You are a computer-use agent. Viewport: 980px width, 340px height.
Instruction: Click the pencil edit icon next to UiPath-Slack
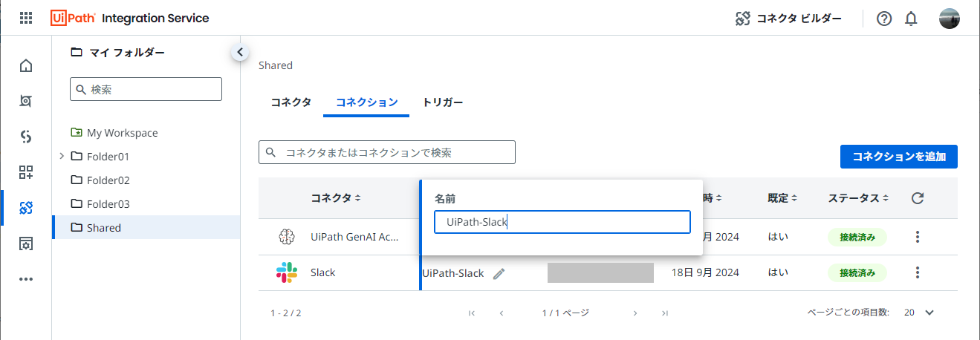point(499,273)
